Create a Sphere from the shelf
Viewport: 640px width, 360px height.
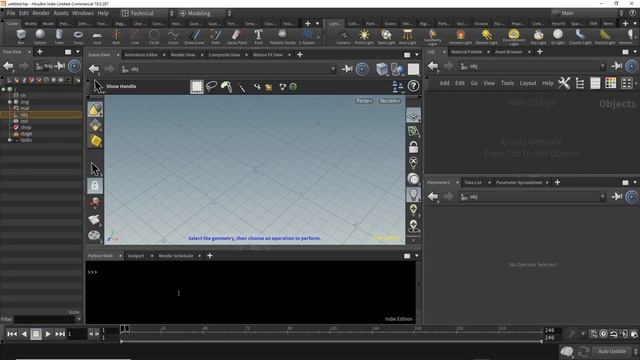click(x=40, y=36)
